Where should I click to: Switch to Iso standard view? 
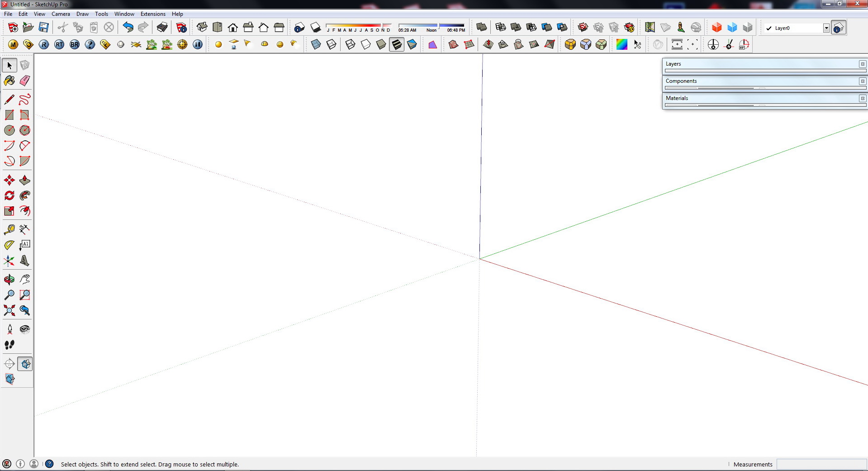tap(202, 28)
